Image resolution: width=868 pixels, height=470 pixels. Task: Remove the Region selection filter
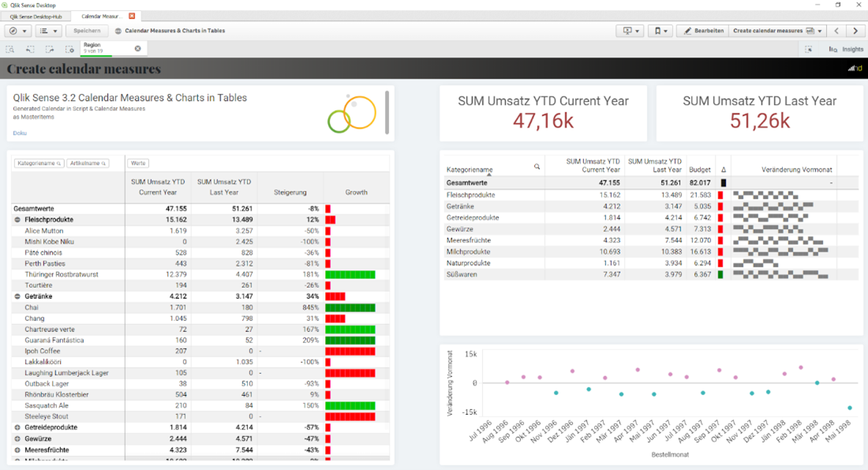[x=138, y=49]
